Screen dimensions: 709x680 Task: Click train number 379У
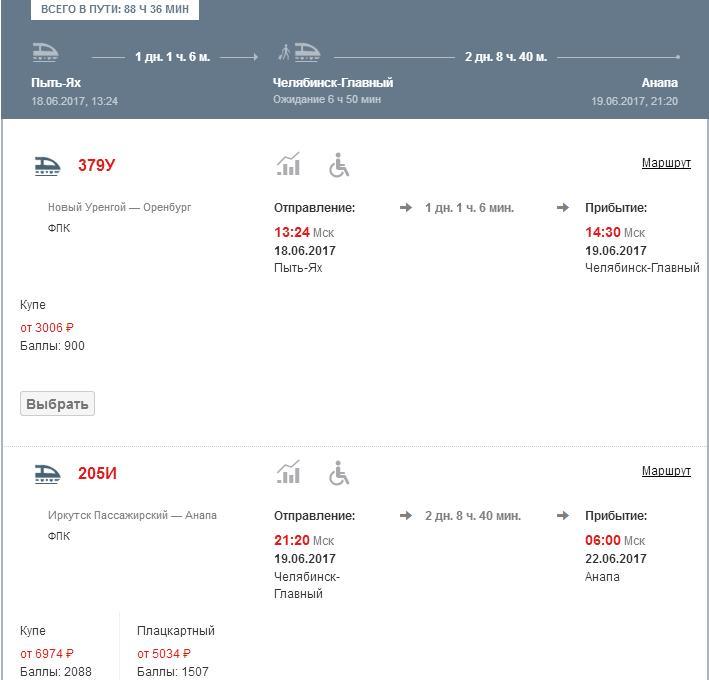(97, 165)
